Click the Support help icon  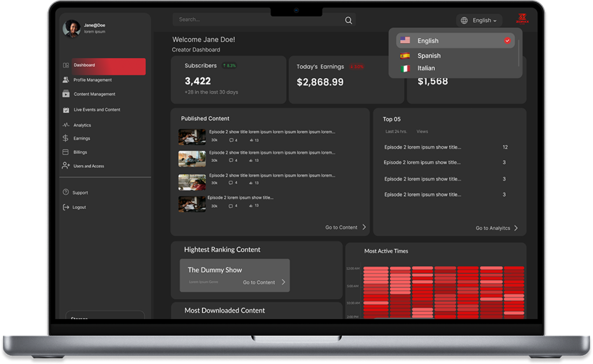point(66,192)
